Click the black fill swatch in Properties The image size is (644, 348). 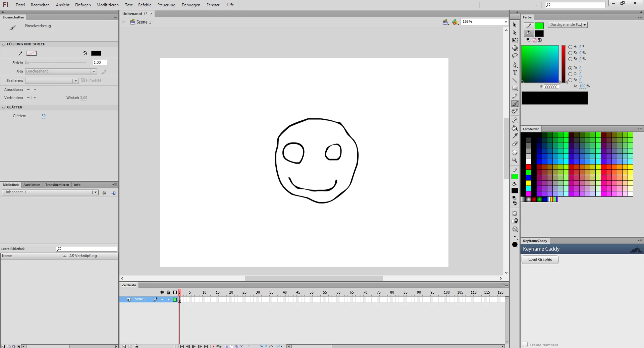coord(96,53)
